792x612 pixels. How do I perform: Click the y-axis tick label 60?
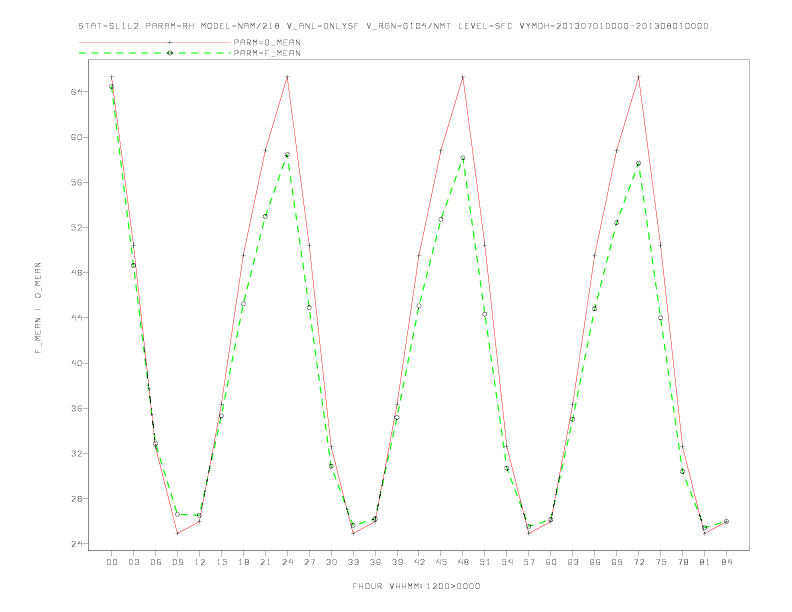click(x=77, y=137)
